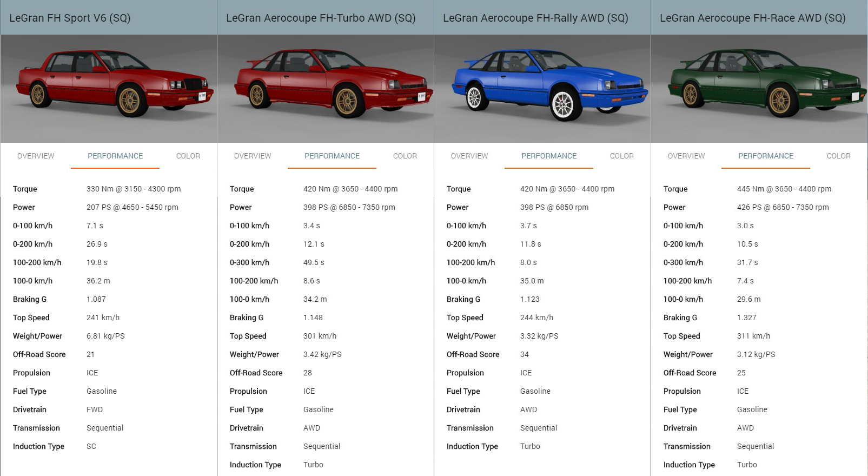Click the '301 km/h' top speed value
This screenshot has width=868, height=476.
(x=320, y=336)
